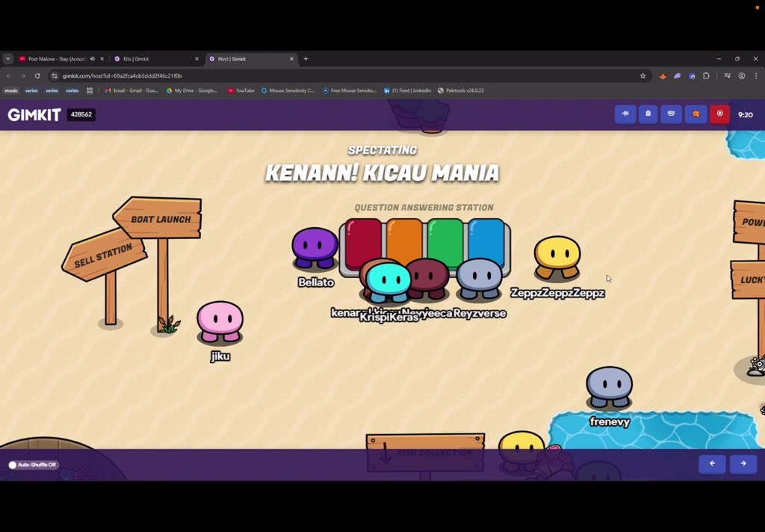Image resolution: width=765 pixels, height=532 pixels.
Task: Go forward in browser history
Action: click(23, 75)
